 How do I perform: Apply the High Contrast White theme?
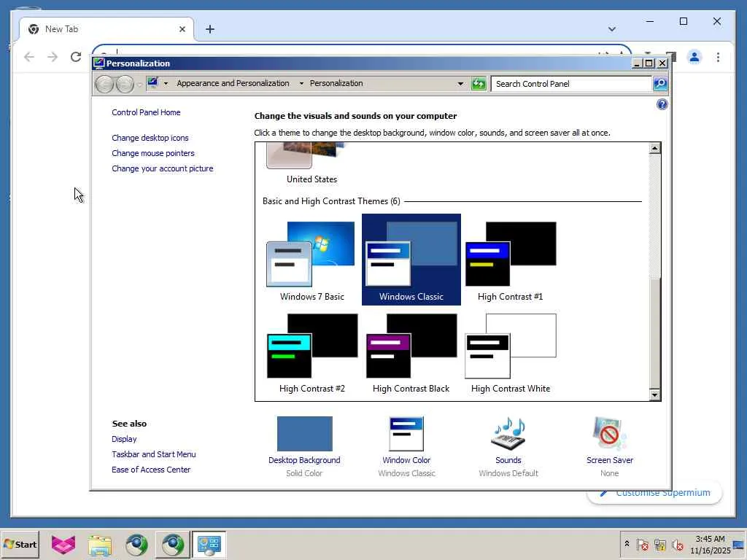click(x=510, y=352)
